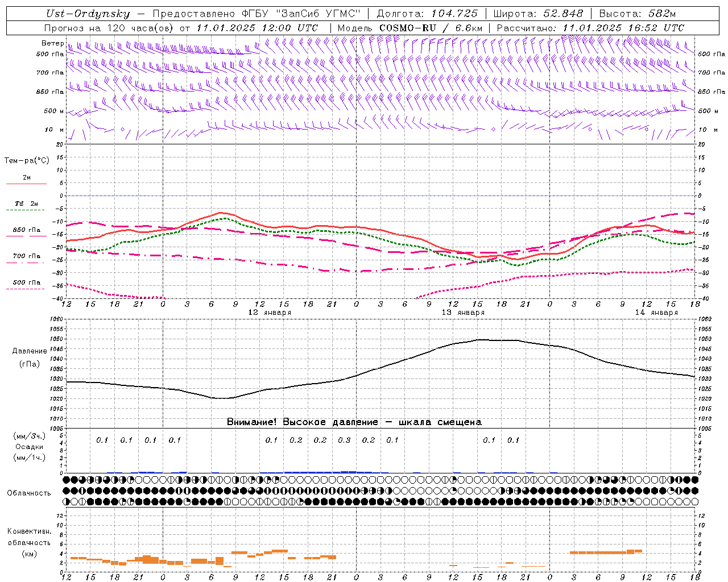This screenshot has width=728, height=582.
Task: Click the 500 м wind level label at left
Action: [x=54, y=111]
